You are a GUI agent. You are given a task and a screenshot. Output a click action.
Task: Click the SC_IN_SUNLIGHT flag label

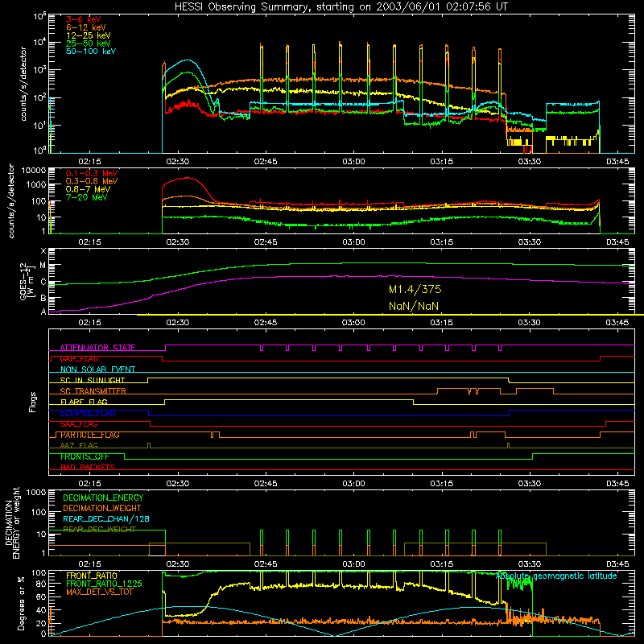coord(93,380)
